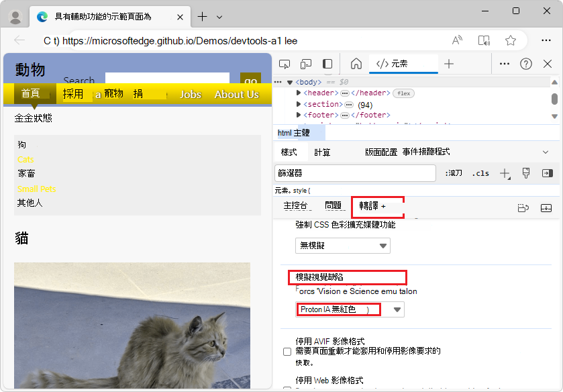Viewport: 563px width, 392px height.
Task: Open the Edge settings ellipsis menu
Action: tap(546, 40)
